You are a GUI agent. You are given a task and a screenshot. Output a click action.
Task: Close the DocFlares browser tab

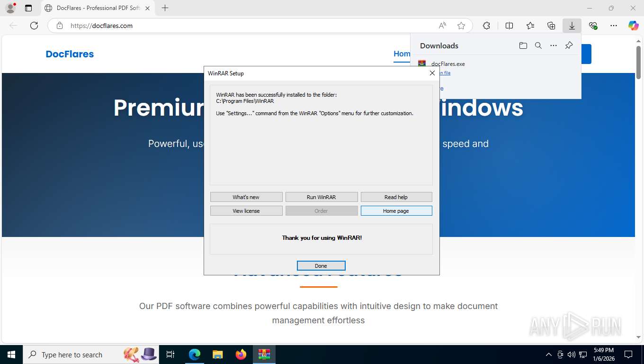[147, 8]
